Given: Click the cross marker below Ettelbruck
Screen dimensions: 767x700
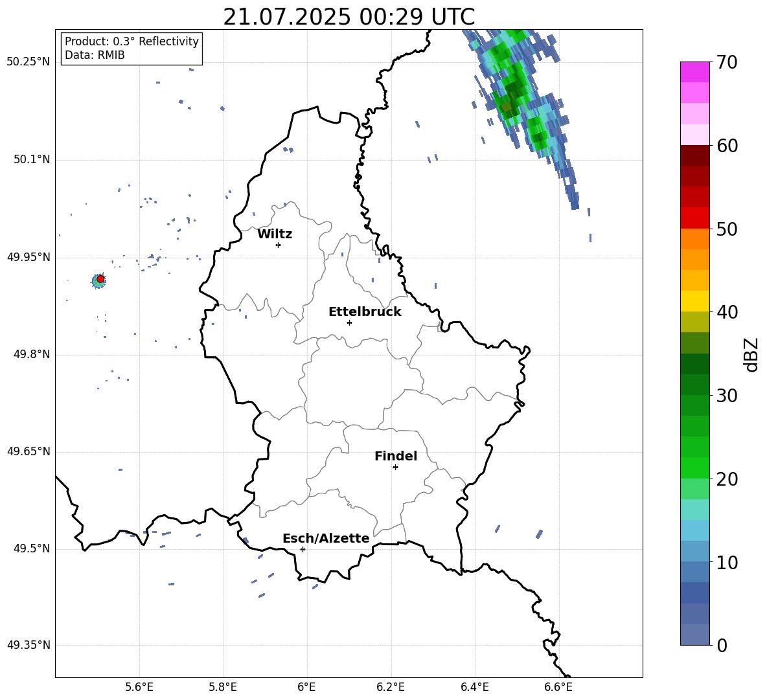Looking at the screenshot, I should pos(349,322).
